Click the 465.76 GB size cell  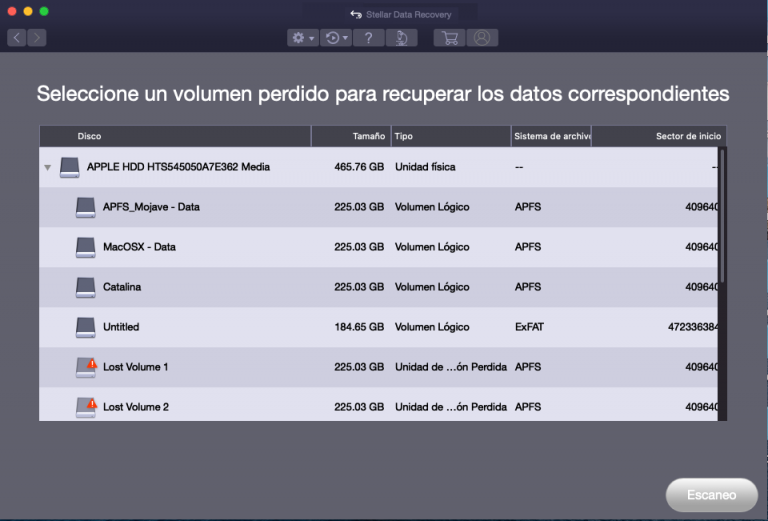tap(359, 167)
